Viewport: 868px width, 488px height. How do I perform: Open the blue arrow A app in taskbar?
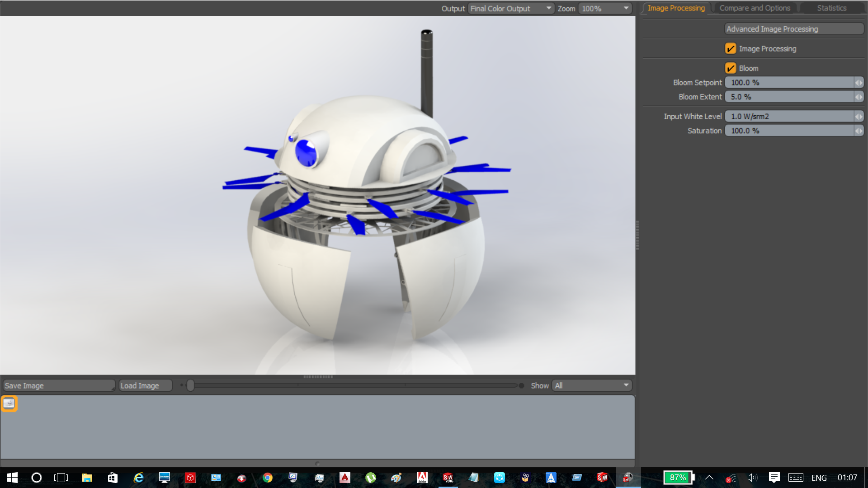pyautogui.click(x=551, y=478)
